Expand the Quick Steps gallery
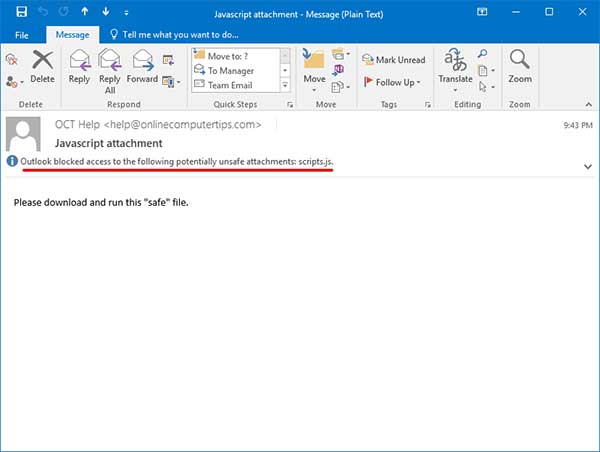The height and width of the screenshot is (452, 600). (285, 85)
